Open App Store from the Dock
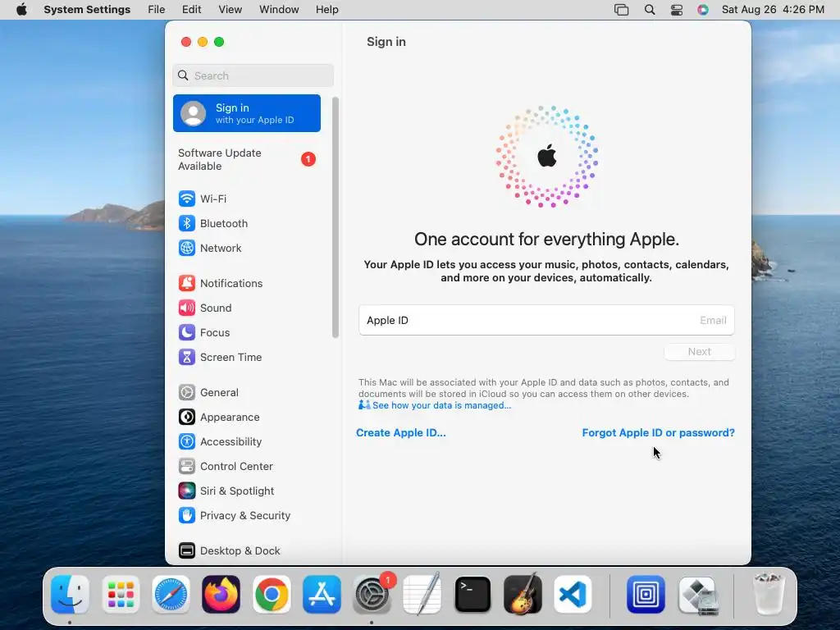The height and width of the screenshot is (630, 840). click(x=322, y=595)
